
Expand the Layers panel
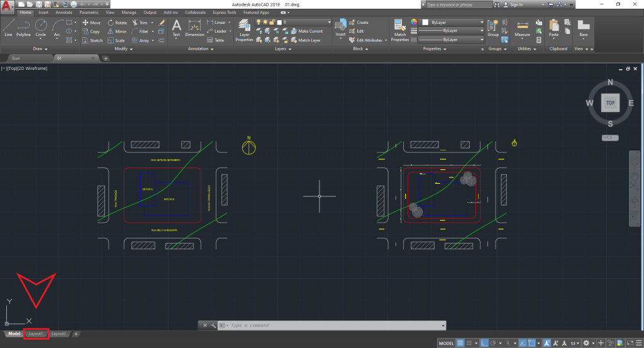(x=283, y=49)
